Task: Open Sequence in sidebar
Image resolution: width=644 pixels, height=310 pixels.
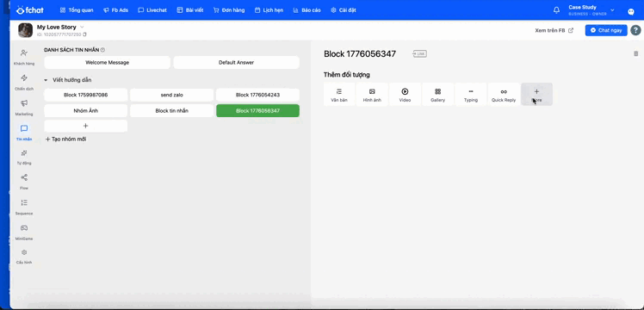Action: [24, 207]
